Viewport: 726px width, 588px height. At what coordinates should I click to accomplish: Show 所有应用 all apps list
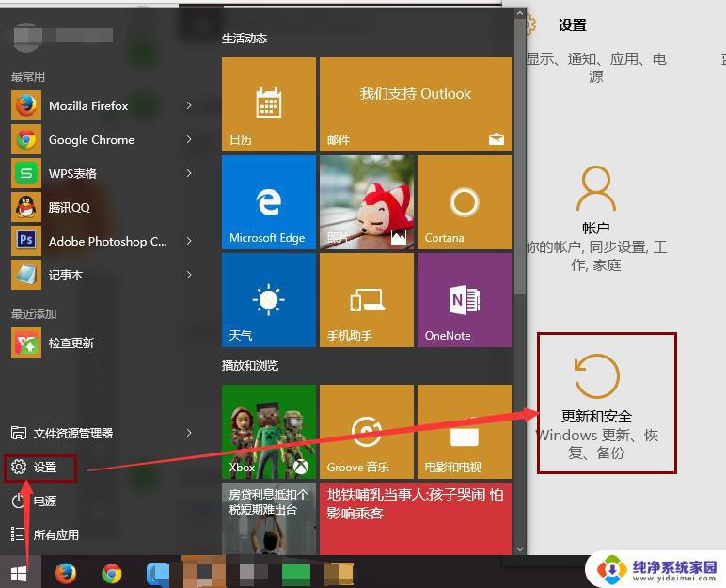coord(45,534)
